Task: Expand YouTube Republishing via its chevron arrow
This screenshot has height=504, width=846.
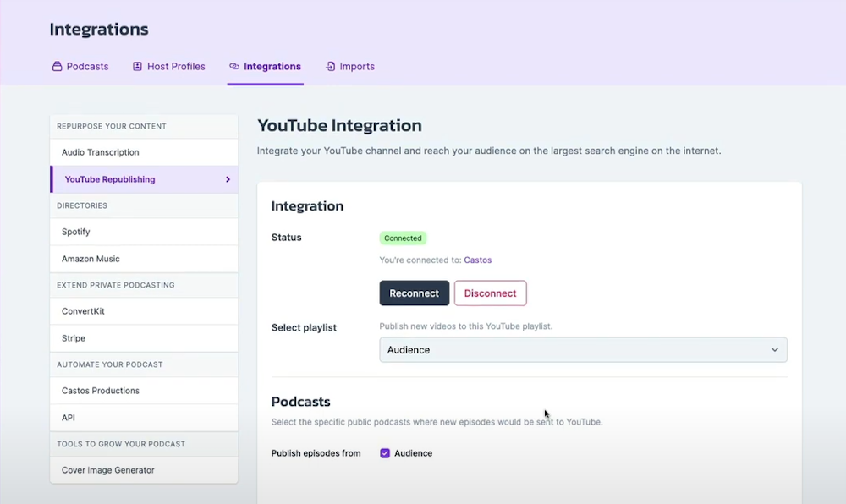Action: click(227, 179)
